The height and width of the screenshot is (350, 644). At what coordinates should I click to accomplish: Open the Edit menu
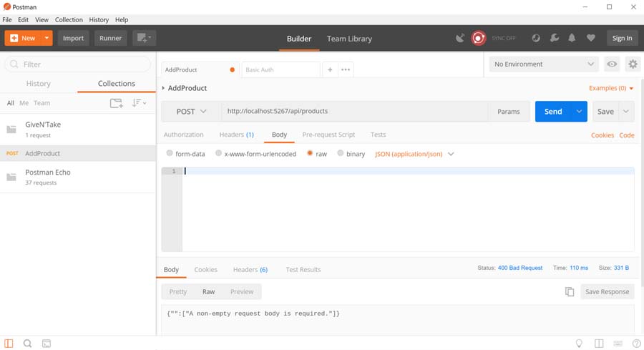coord(23,20)
